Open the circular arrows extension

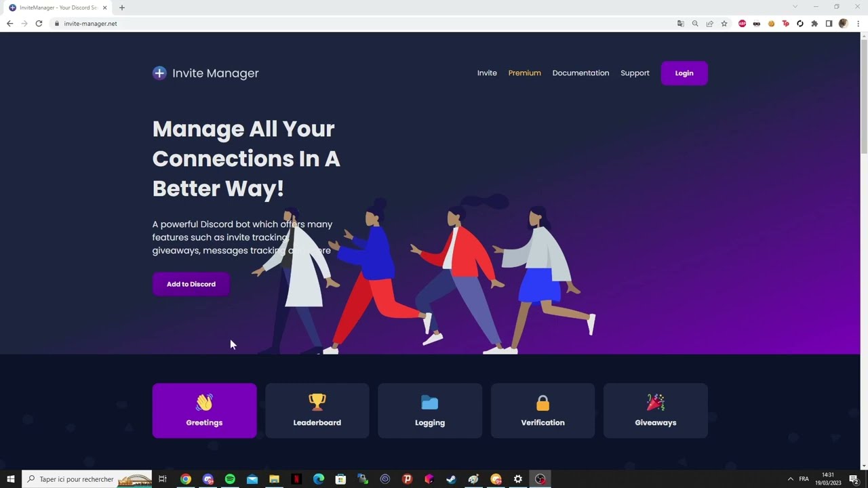(800, 24)
